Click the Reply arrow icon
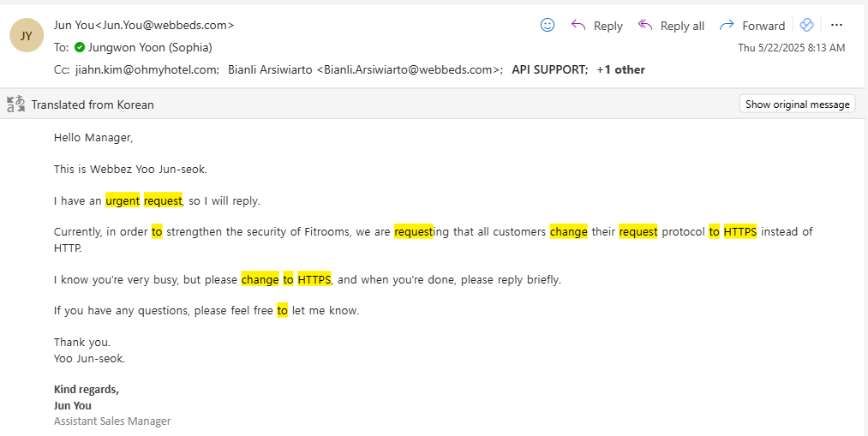The height and width of the screenshot is (436, 868). pos(578,25)
